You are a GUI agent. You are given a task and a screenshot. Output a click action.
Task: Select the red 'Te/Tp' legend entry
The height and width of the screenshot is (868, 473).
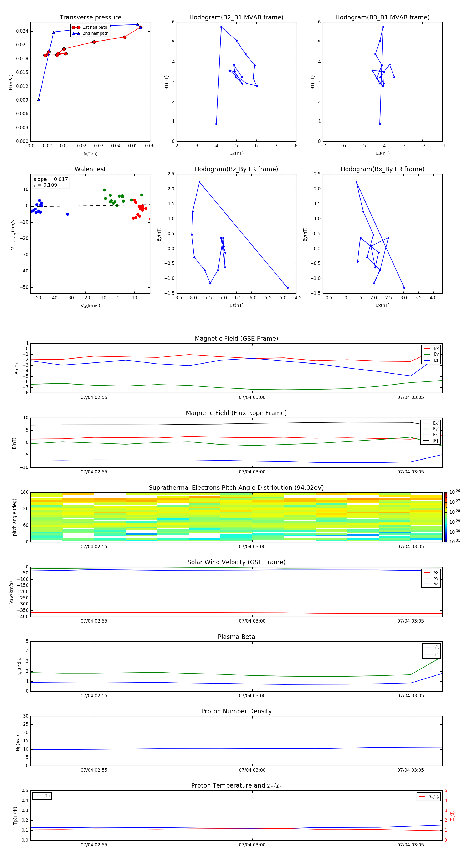coord(429,796)
